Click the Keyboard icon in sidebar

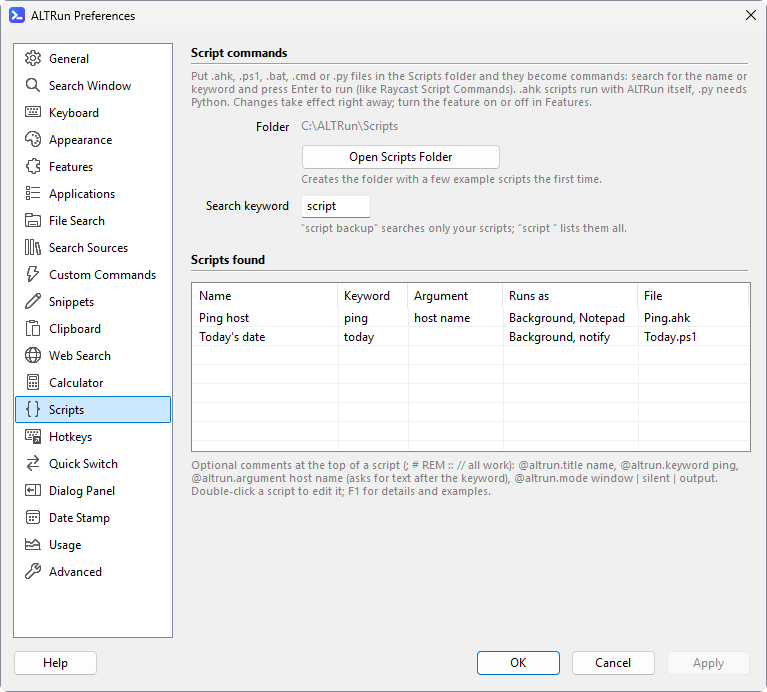pos(33,112)
